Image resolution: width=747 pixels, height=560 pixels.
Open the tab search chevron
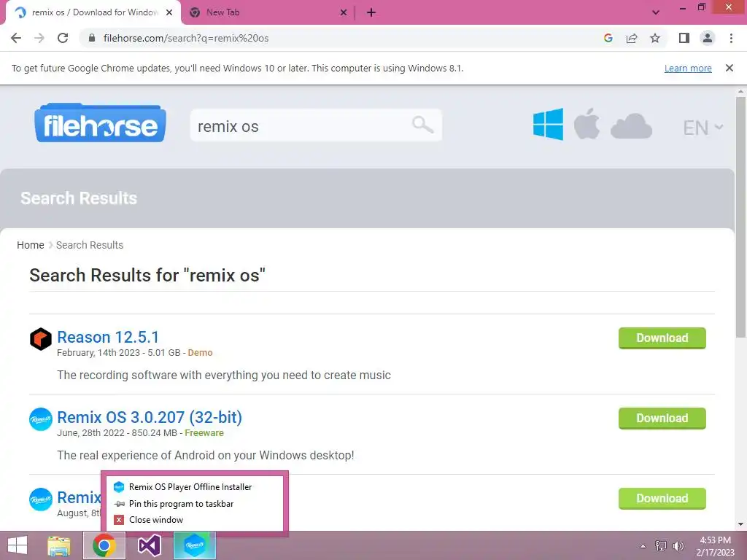(x=656, y=12)
